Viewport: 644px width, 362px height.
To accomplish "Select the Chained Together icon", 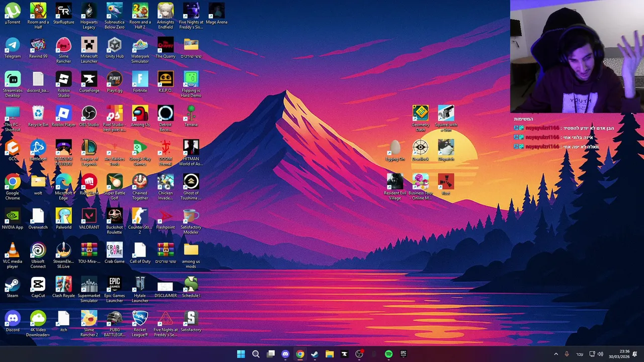I will point(140,187).
